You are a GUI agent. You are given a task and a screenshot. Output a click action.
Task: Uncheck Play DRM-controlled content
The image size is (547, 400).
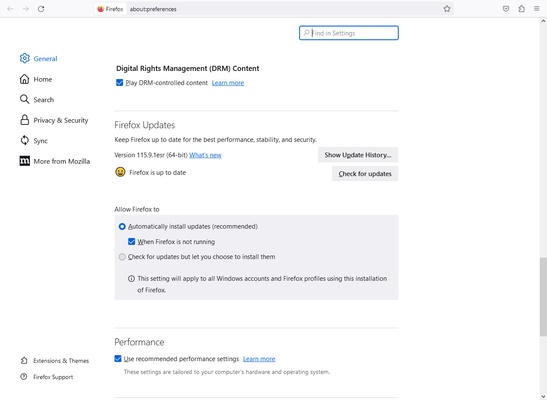point(119,83)
